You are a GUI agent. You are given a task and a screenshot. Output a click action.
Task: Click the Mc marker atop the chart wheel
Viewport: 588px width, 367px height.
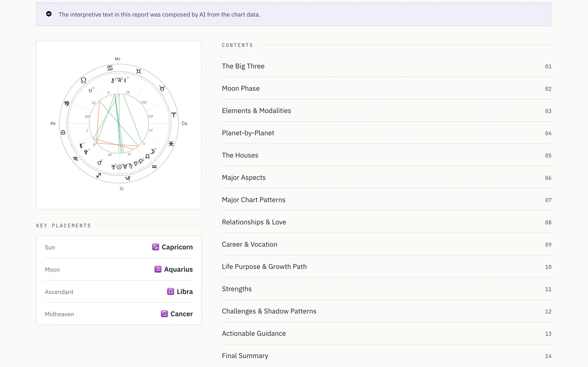click(x=118, y=59)
